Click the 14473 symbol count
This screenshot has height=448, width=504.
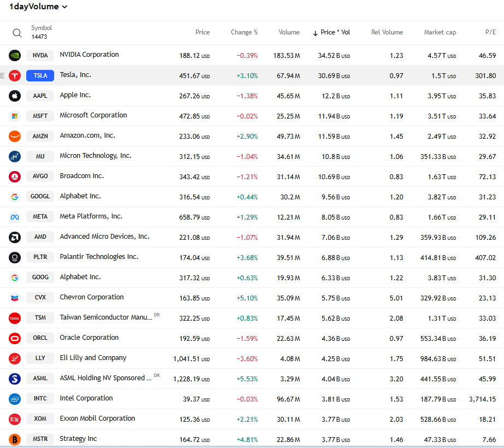(x=39, y=37)
